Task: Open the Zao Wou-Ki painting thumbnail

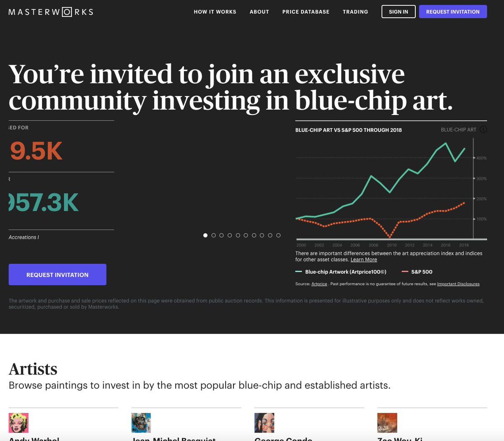Action: pos(387,423)
